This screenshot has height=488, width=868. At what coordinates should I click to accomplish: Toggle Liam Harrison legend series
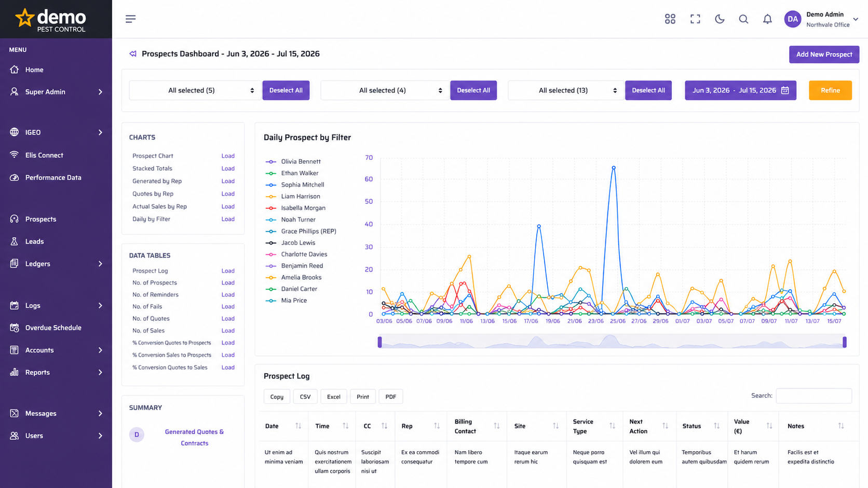pyautogui.click(x=293, y=196)
